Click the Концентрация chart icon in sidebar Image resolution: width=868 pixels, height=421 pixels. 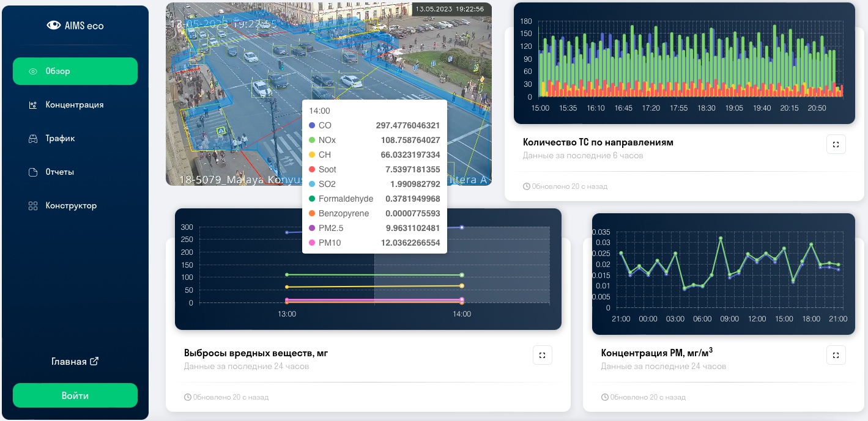point(33,105)
